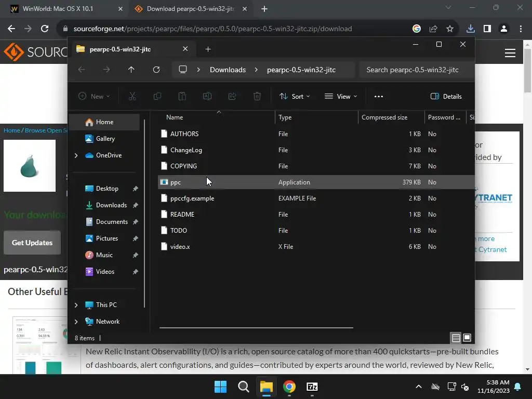This screenshot has width=532, height=399.
Task: Switch to details list view icon in status bar
Action: [x=456, y=338]
